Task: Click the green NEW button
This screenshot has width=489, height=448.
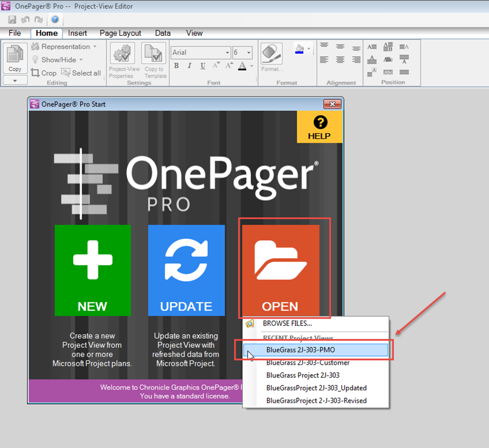Action: click(92, 270)
